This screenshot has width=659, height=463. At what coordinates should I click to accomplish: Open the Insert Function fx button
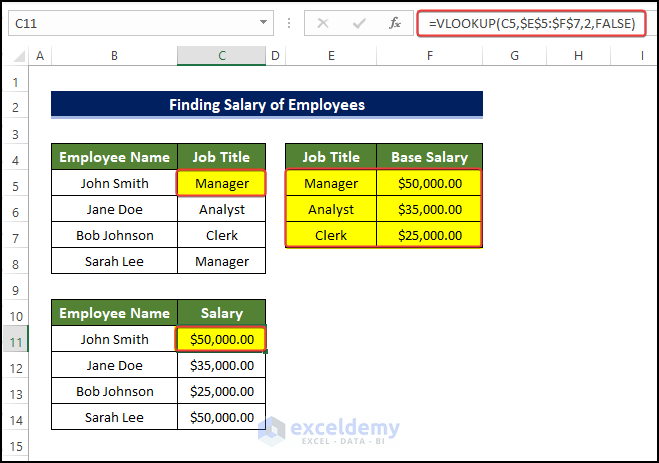[x=395, y=23]
